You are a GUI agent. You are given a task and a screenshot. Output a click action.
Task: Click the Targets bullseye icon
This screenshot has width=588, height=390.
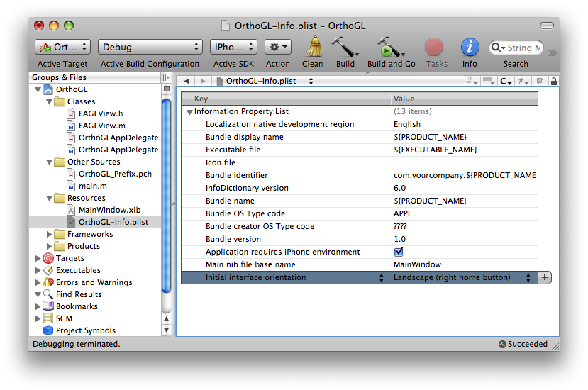[x=48, y=258]
